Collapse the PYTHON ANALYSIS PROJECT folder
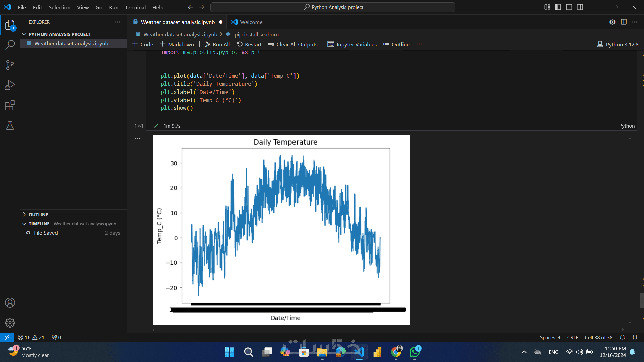The image size is (644, 362). coord(59,34)
